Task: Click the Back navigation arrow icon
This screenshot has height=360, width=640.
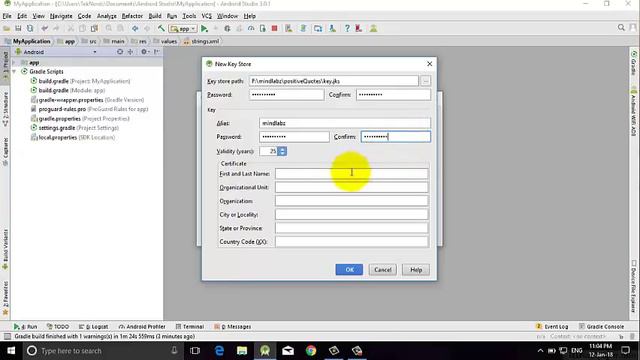Action: tap(135, 29)
